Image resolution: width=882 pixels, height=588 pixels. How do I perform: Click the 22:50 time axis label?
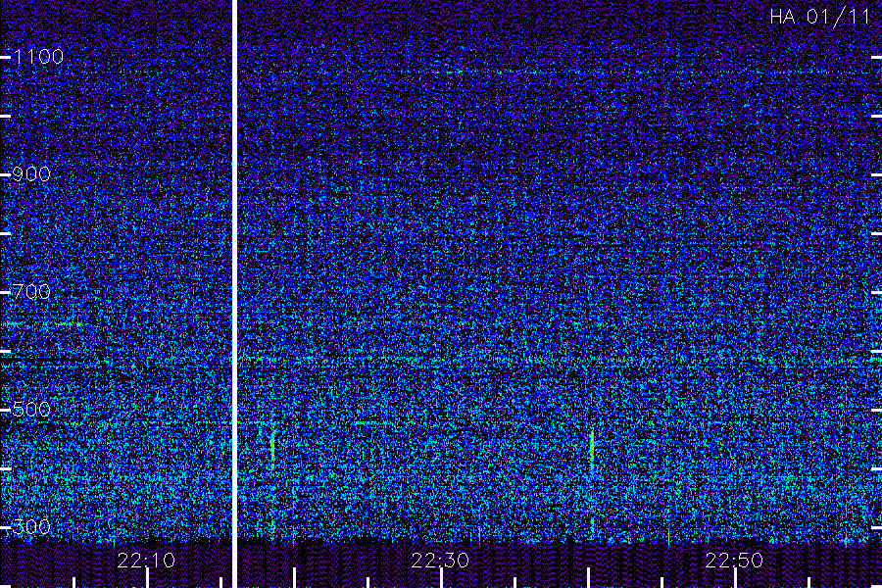pyautogui.click(x=734, y=561)
